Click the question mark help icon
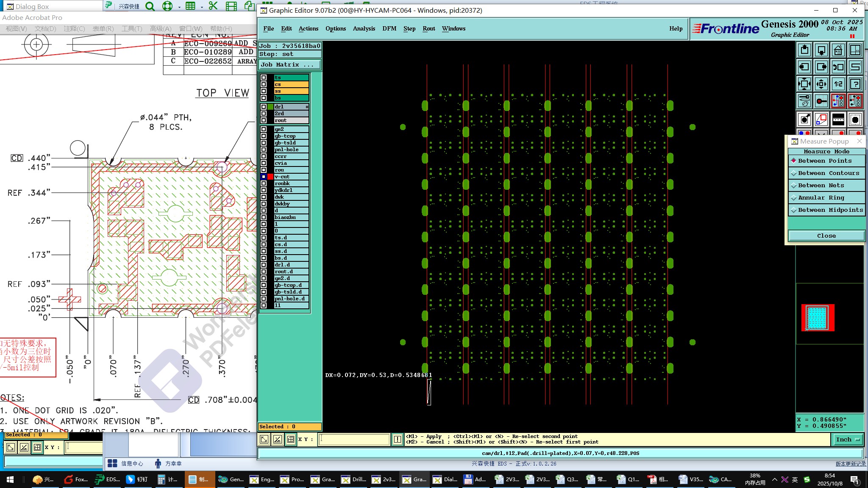 [855, 84]
